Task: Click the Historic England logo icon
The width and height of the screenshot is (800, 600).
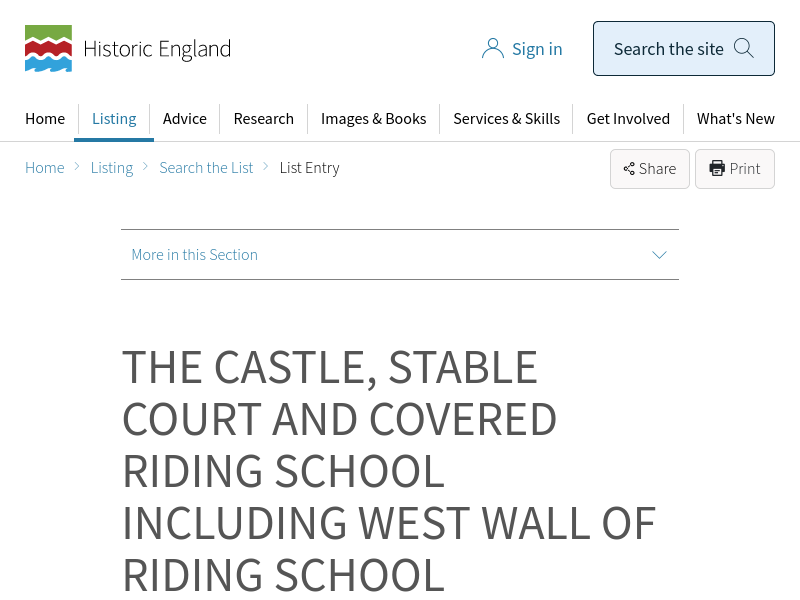Action: (x=48, y=49)
